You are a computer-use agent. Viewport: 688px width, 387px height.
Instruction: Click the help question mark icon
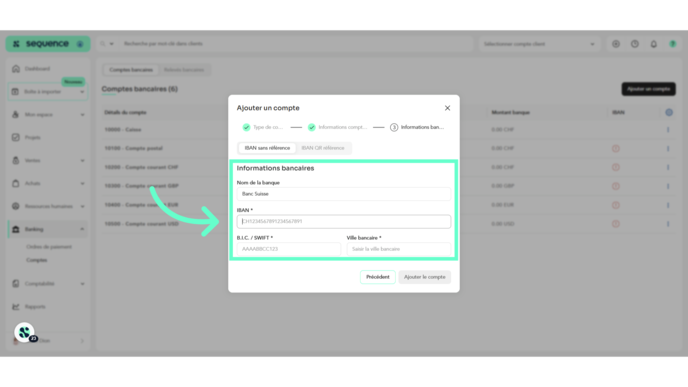click(634, 44)
